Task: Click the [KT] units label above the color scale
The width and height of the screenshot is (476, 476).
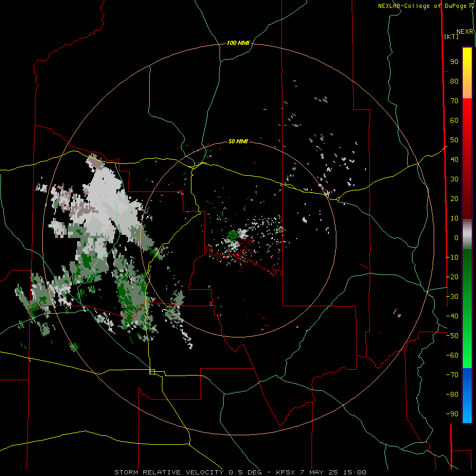Action: (x=452, y=36)
